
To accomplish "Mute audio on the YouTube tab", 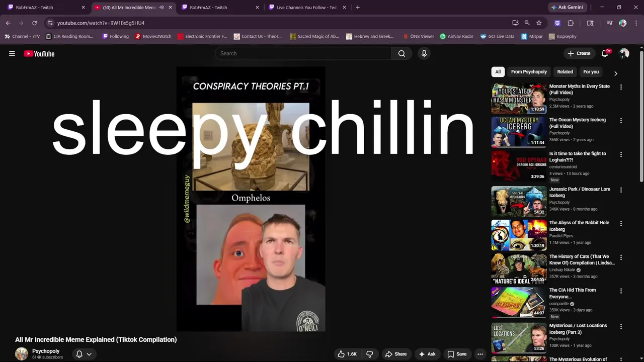I will click(162, 8).
